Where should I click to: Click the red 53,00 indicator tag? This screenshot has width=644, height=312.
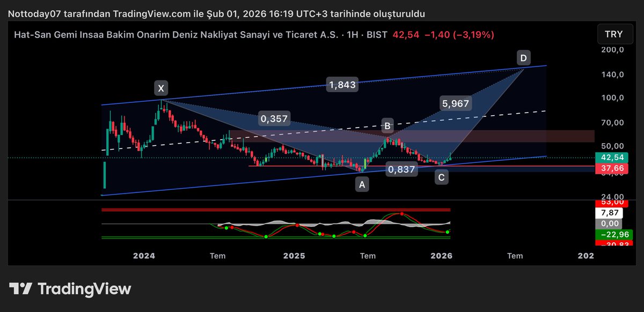612,203
